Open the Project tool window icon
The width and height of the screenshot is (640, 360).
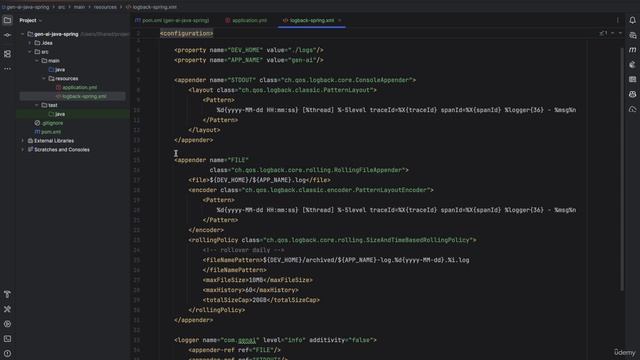(x=7, y=20)
